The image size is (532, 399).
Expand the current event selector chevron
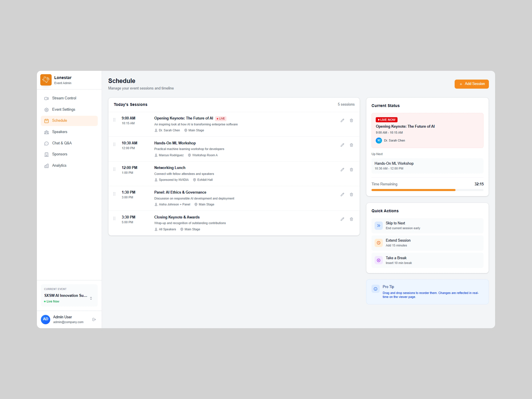click(91, 298)
